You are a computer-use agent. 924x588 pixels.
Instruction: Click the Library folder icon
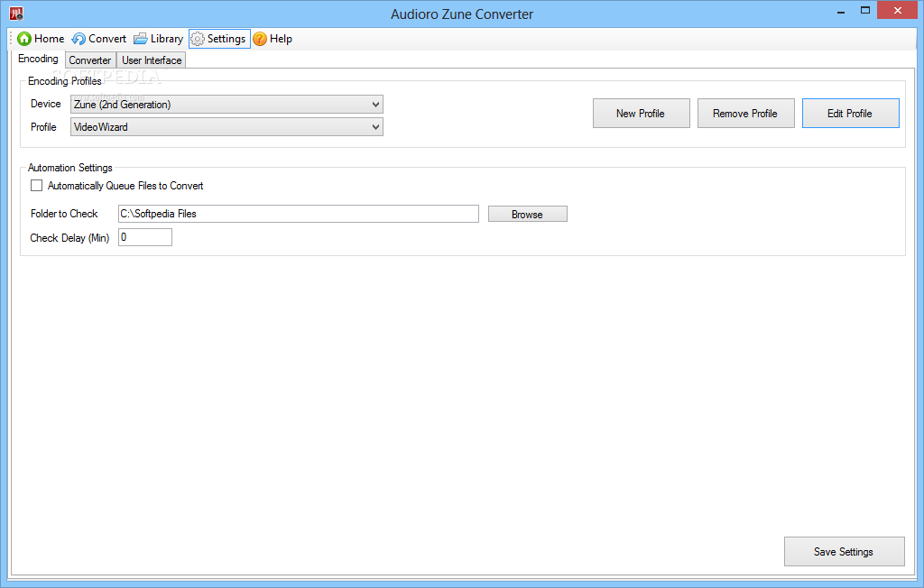[140, 39]
